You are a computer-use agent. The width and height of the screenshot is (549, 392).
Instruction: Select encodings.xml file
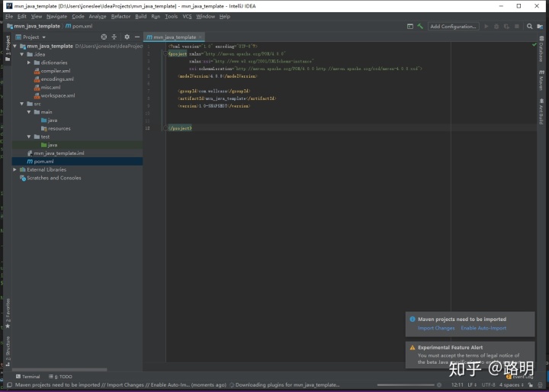pyautogui.click(x=53, y=79)
